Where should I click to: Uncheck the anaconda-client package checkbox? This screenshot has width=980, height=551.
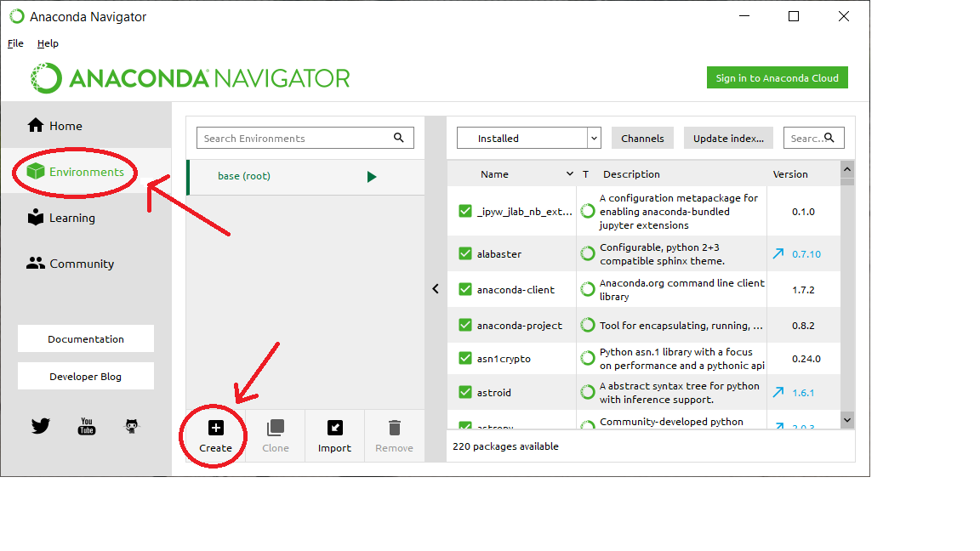pyautogui.click(x=465, y=289)
